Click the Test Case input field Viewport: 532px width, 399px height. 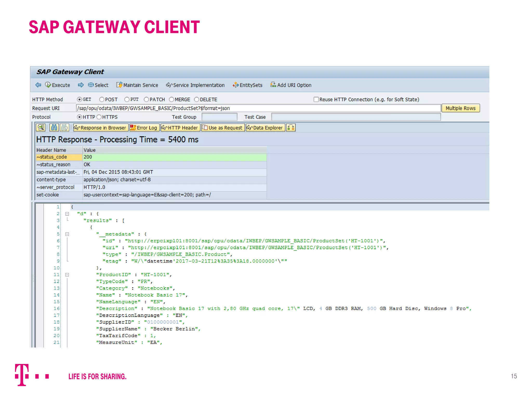coord(356,117)
